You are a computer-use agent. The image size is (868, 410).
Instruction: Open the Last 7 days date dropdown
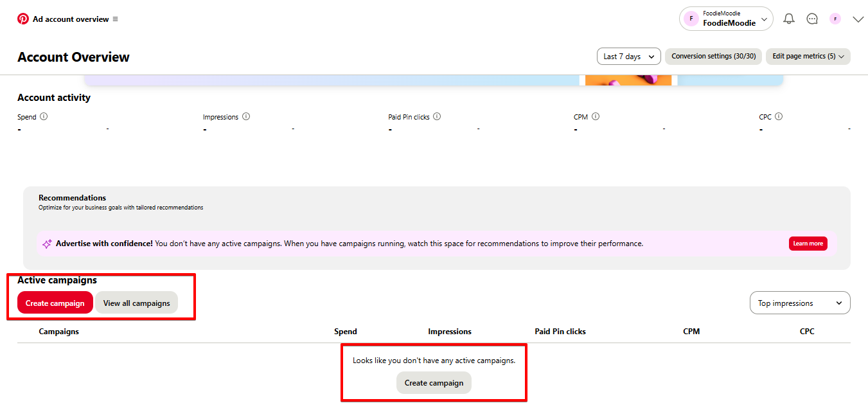628,57
